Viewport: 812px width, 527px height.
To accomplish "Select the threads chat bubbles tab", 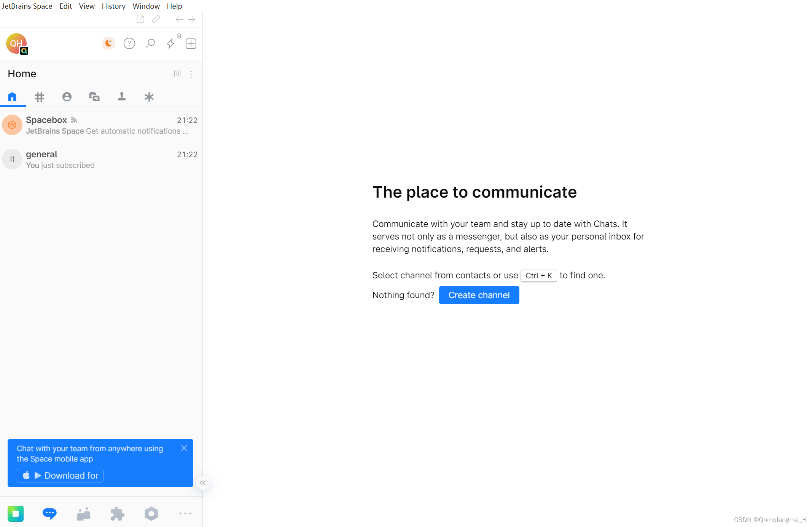I will click(94, 97).
